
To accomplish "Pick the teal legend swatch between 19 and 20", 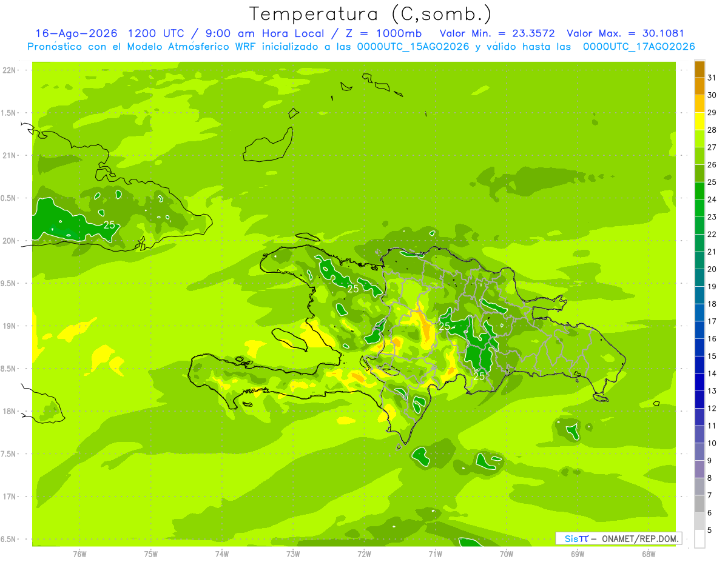I will point(699,278).
